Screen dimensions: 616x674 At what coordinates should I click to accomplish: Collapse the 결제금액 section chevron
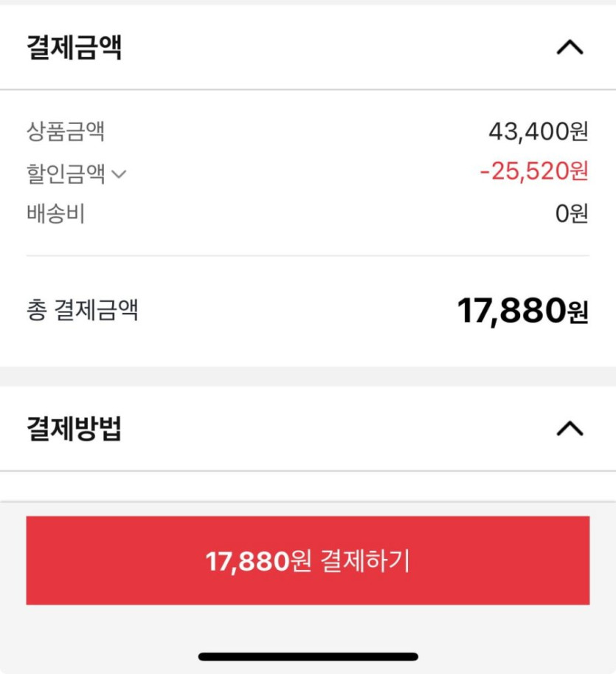(x=569, y=48)
